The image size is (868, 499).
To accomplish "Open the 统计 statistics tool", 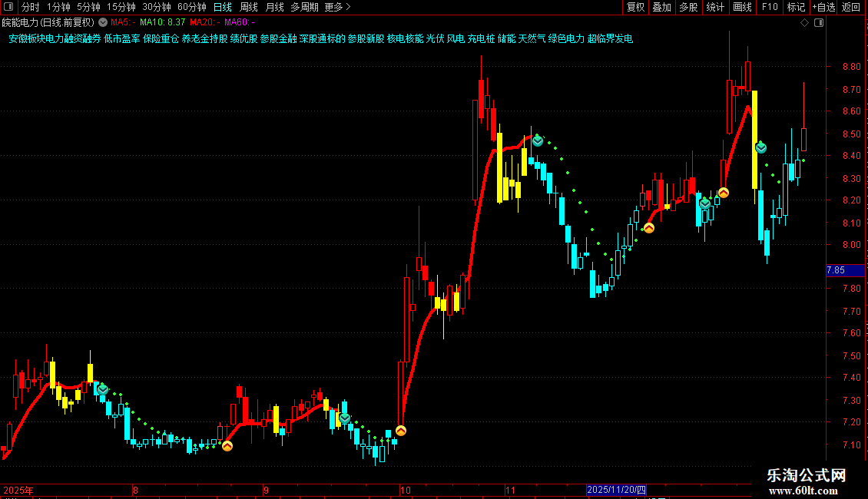I will pyautogui.click(x=715, y=7).
